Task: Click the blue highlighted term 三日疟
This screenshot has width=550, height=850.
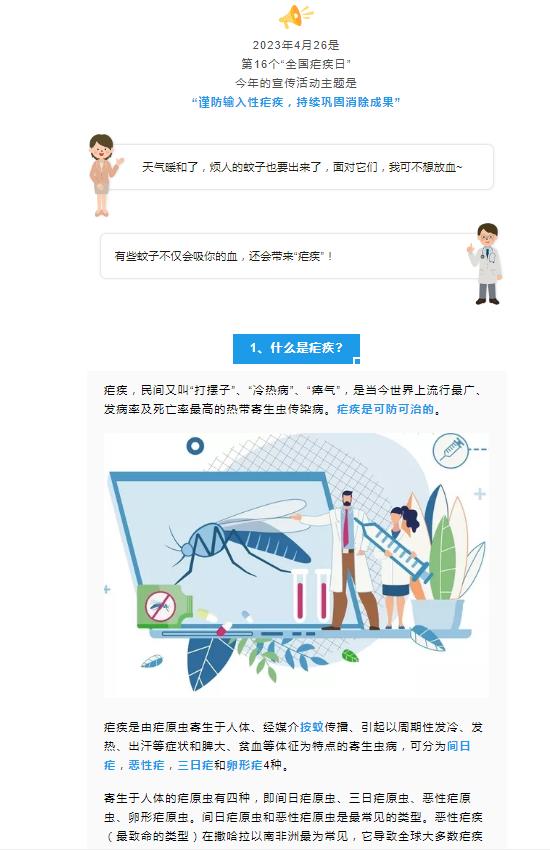Action: point(196,765)
